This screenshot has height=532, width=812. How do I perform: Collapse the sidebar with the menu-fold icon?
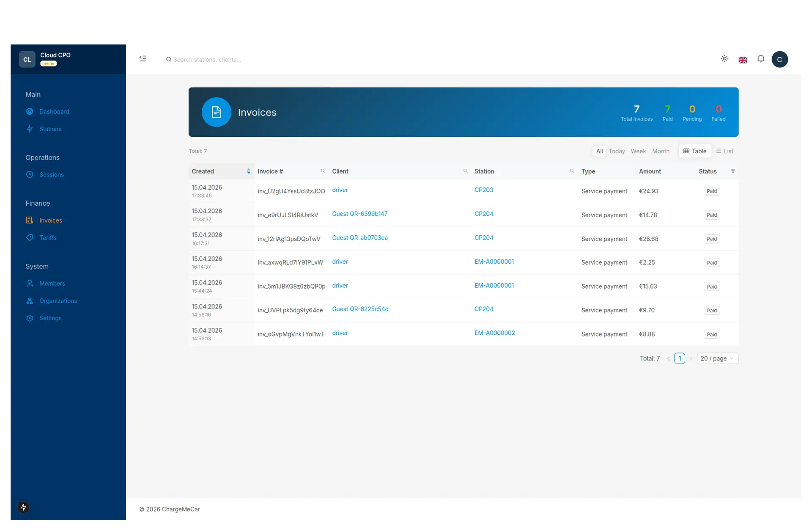pyautogui.click(x=143, y=59)
